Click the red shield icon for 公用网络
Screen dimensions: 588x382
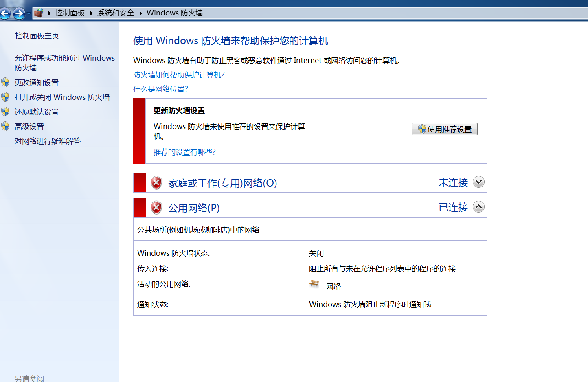pos(156,207)
